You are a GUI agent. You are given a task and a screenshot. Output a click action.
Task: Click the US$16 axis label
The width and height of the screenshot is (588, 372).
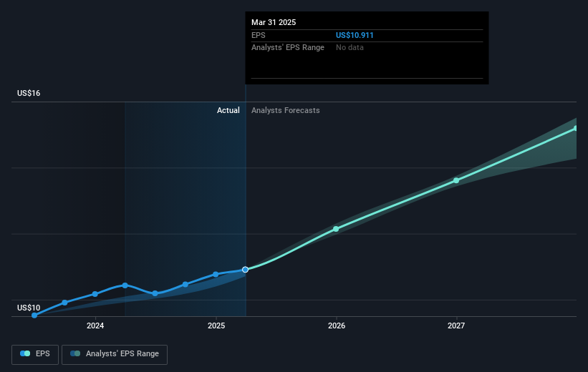tap(29, 93)
